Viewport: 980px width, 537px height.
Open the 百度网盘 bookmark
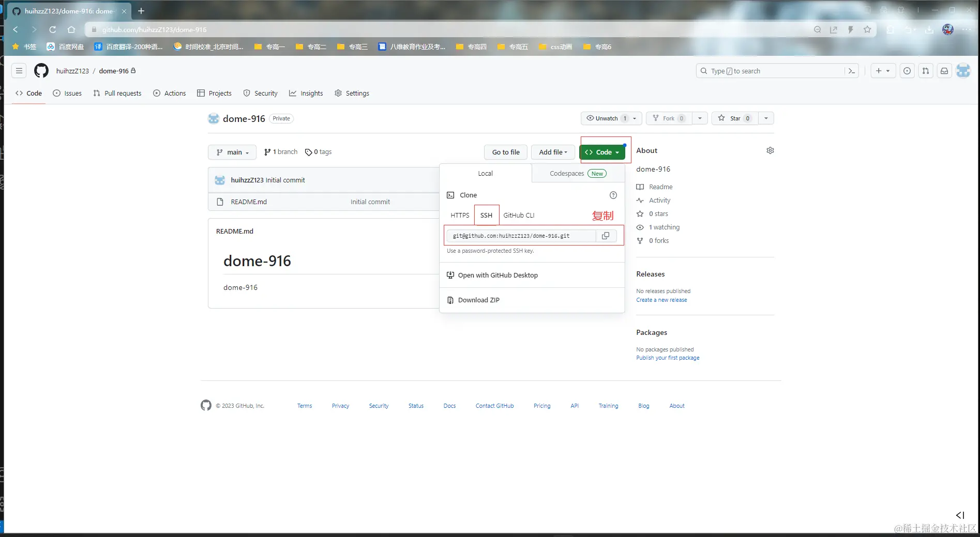click(65, 47)
